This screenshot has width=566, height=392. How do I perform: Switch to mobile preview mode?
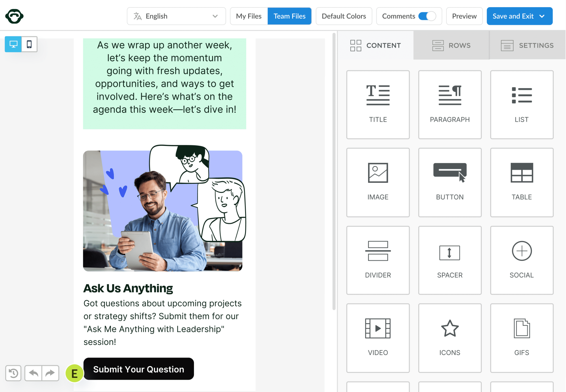coord(29,44)
